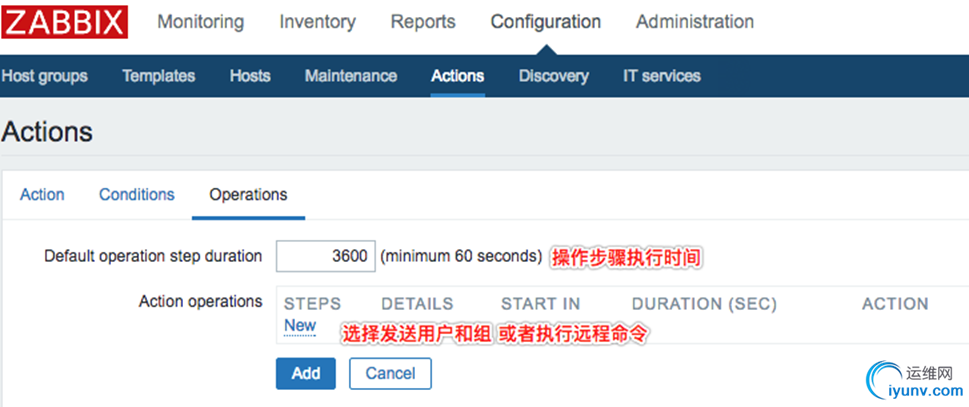Navigate to Hosts submenu

[x=250, y=76]
